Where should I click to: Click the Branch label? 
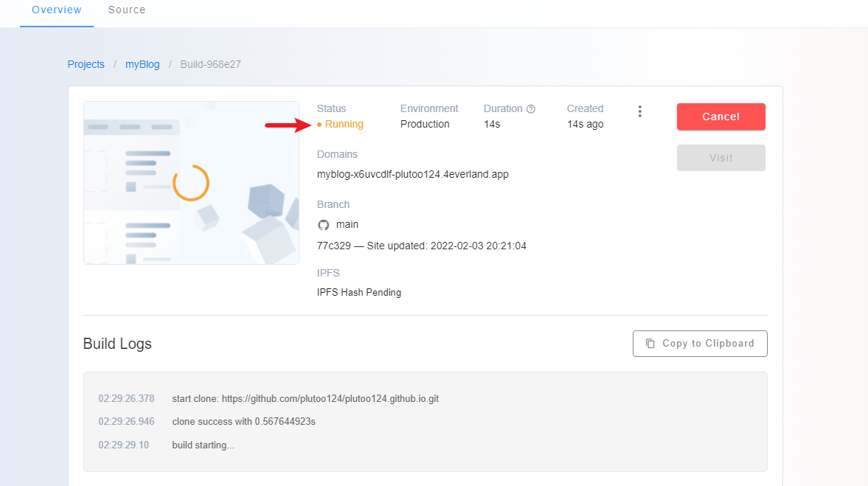[333, 205]
